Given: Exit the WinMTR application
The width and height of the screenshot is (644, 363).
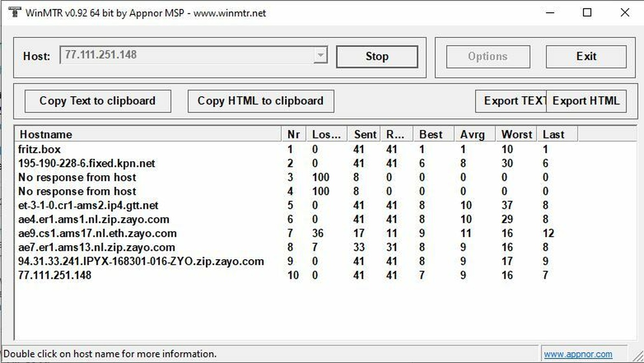Looking at the screenshot, I should 586,57.
